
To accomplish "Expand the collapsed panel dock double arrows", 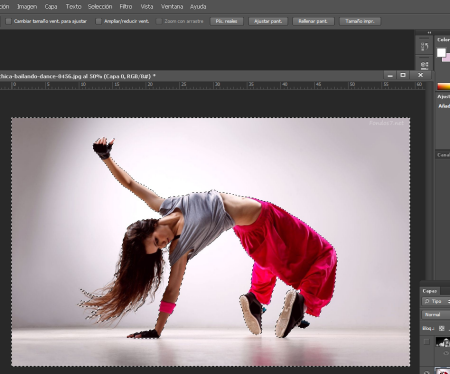I will [429, 33].
